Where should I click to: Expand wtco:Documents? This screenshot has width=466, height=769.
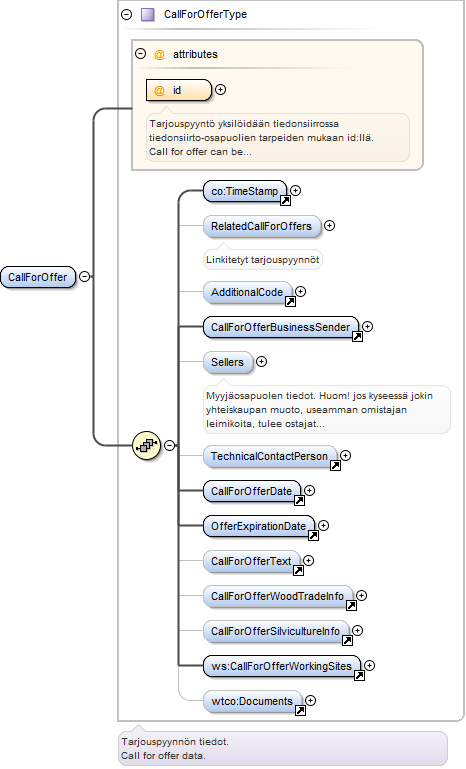pos(311,701)
